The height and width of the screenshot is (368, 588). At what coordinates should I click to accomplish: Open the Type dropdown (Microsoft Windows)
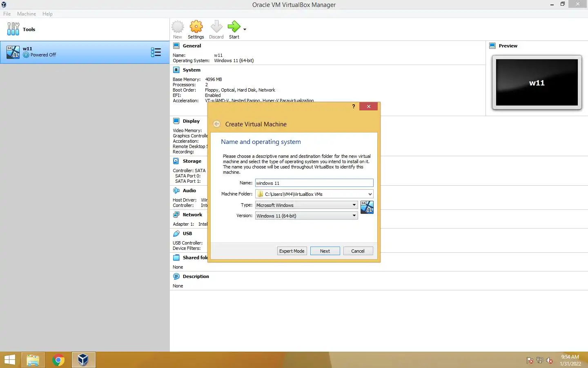point(306,205)
